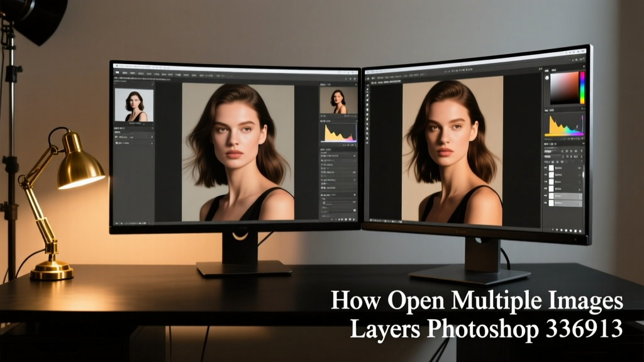Click the portrait canvas on the right monitor
This screenshot has height=362, width=644.
click(x=452, y=151)
